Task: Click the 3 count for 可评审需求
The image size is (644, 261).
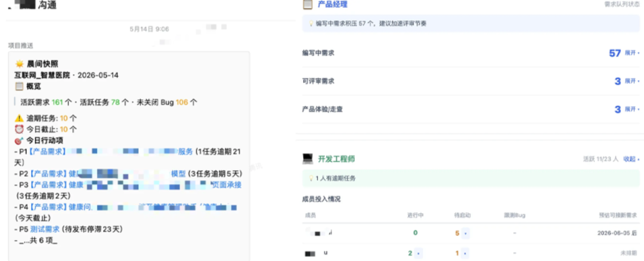Action: tap(617, 81)
